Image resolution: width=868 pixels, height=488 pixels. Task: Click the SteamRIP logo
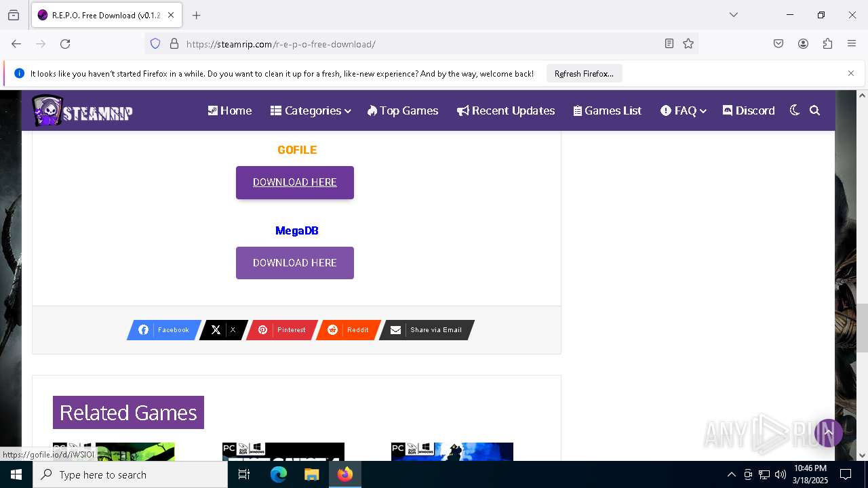tap(82, 110)
